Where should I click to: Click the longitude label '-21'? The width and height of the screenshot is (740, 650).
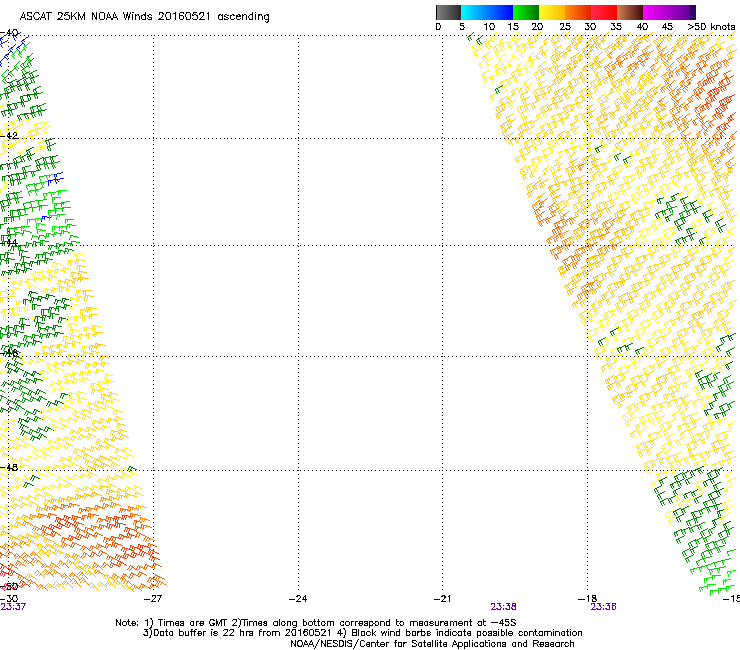point(443,599)
